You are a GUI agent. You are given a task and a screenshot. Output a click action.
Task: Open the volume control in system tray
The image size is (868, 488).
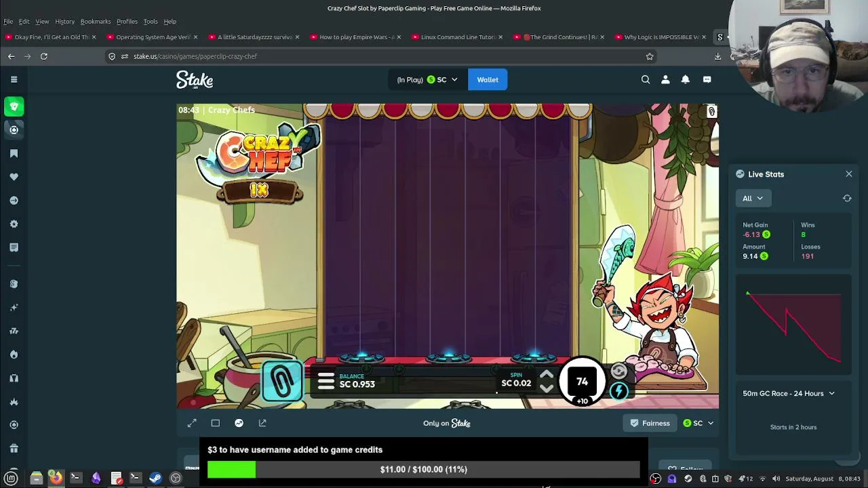pyautogui.click(x=776, y=479)
